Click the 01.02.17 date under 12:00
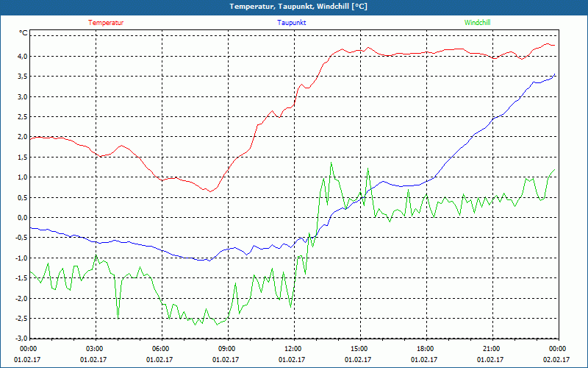This screenshot has height=368, width=588. 292,360
